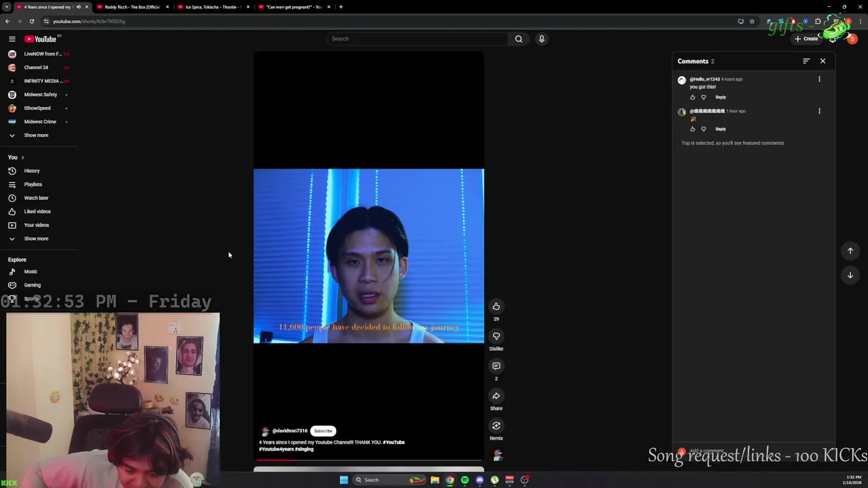
Task: Dislike the second comment with party emoji
Action: coord(703,129)
